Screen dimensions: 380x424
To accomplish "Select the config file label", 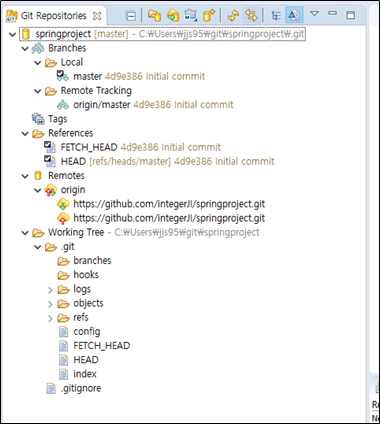I will point(87,332).
